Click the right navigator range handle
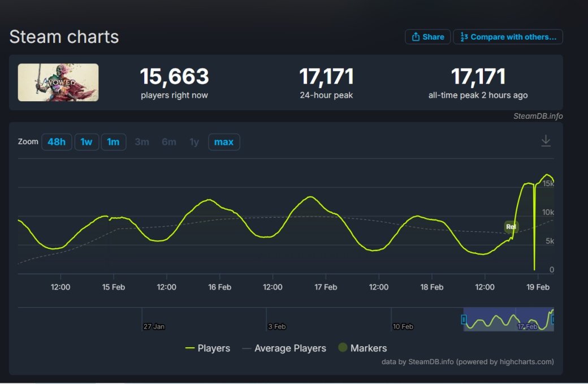This screenshot has width=588, height=384. (x=553, y=320)
